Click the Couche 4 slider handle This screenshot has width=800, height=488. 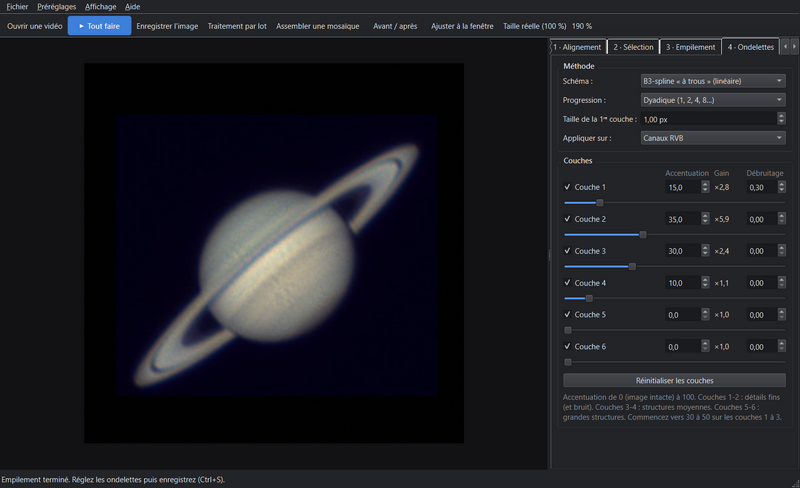[589, 298]
